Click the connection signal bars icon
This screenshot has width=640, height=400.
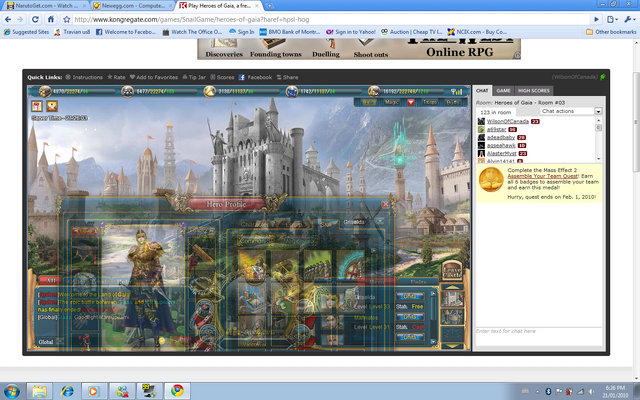(x=456, y=92)
